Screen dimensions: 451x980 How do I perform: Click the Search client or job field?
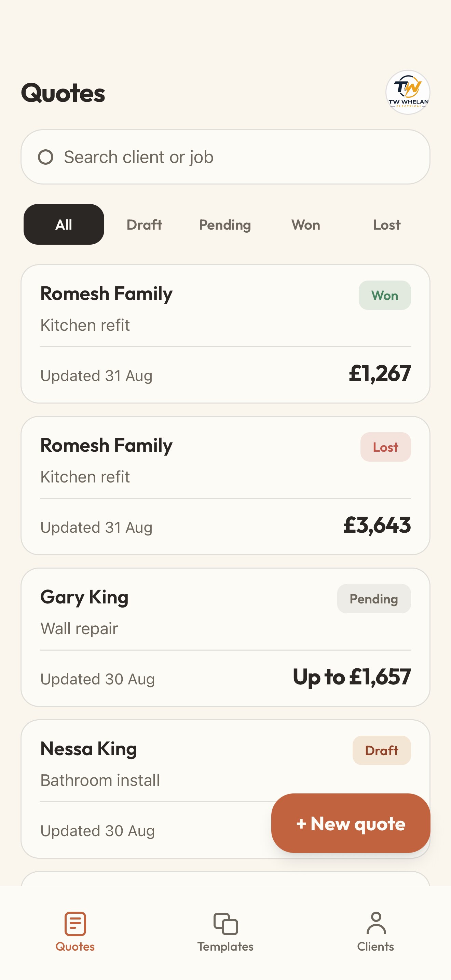(225, 157)
